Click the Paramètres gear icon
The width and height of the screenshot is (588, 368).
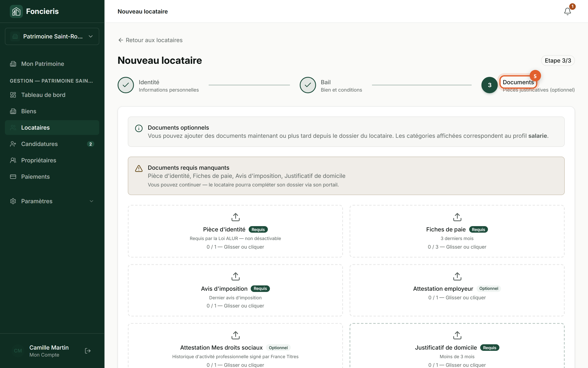(13, 201)
